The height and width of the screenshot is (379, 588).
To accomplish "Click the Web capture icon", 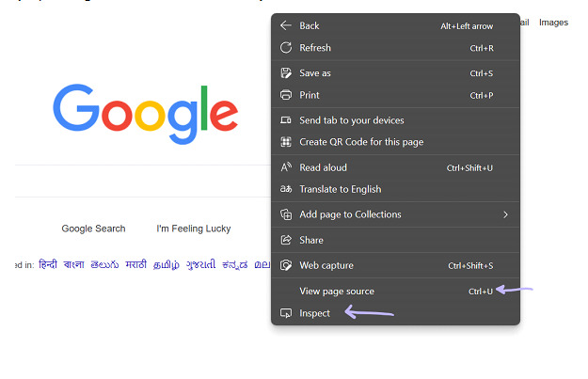I will pos(286,266).
